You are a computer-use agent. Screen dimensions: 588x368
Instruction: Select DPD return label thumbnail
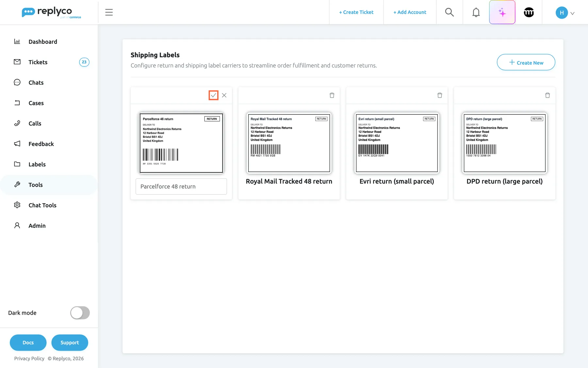505,143
